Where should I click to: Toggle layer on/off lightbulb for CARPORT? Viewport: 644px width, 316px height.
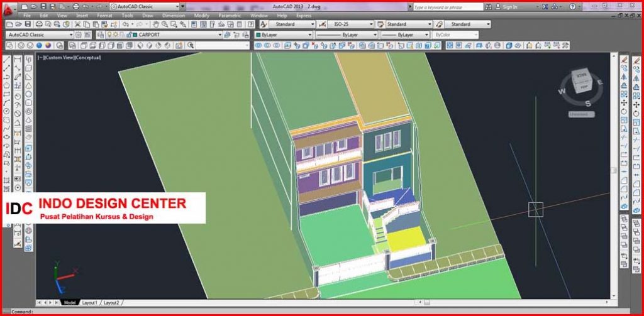[109, 35]
